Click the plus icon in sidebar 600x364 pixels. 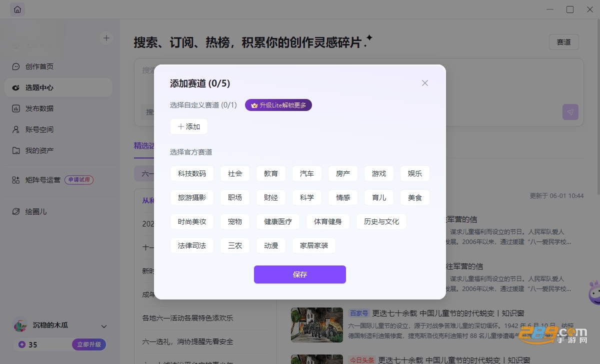106,38
